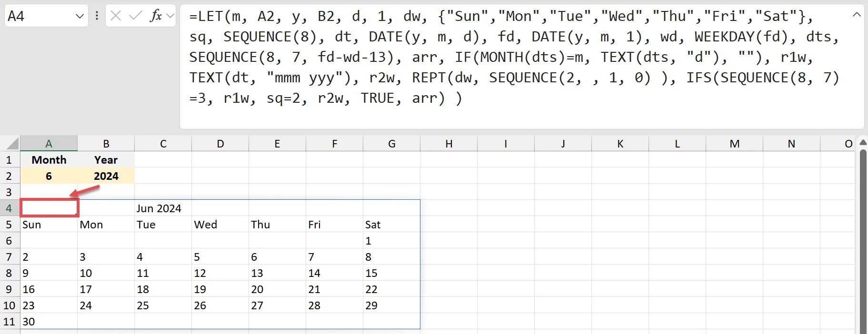
Task: Click the calendar day 7 cell
Action: click(334, 257)
